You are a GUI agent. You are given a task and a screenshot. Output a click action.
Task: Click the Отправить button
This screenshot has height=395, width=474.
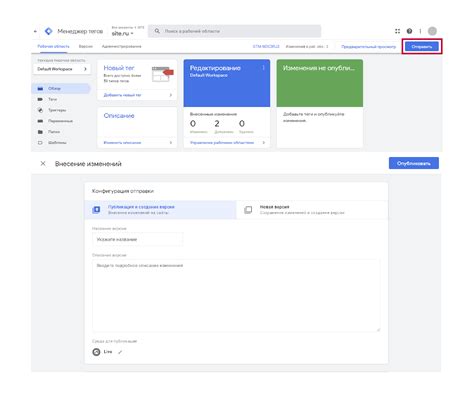[x=422, y=47]
